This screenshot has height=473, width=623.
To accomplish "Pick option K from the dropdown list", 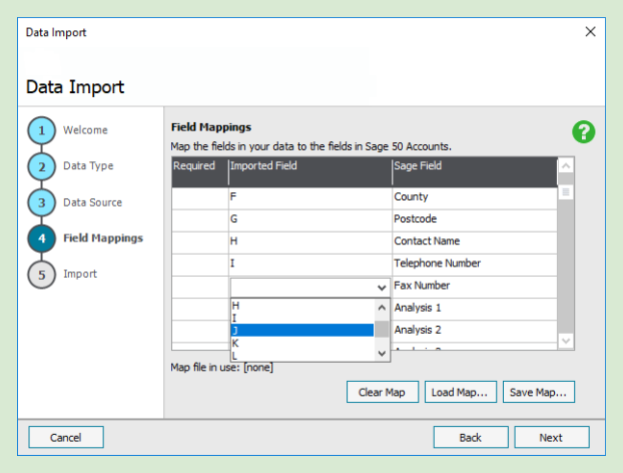I will (x=300, y=343).
